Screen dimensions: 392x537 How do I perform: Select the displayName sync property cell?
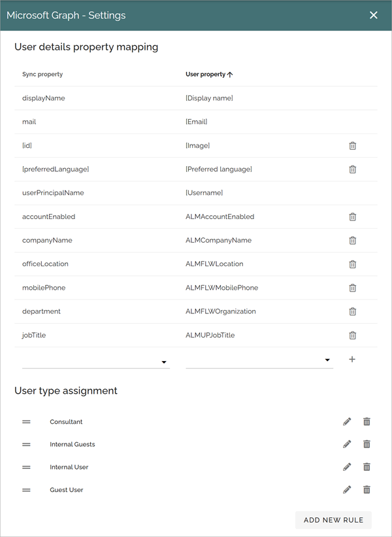tap(43, 98)
